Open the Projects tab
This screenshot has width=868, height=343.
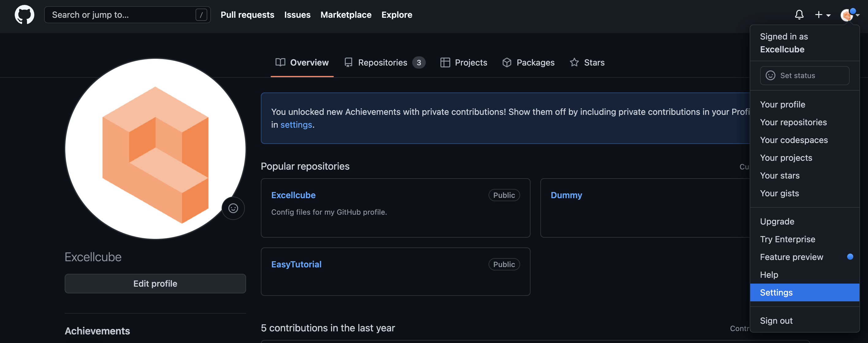point(464,62)
